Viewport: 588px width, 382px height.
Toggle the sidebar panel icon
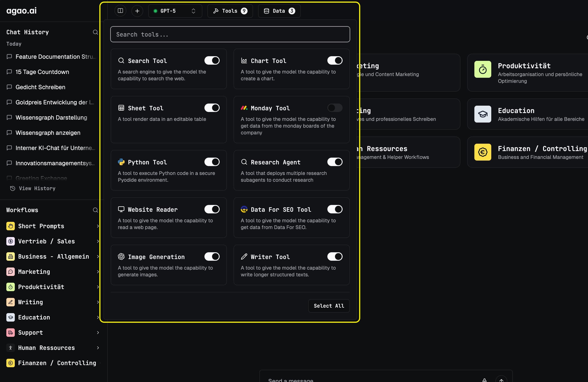pyautogui.click(x=120, y=11)
